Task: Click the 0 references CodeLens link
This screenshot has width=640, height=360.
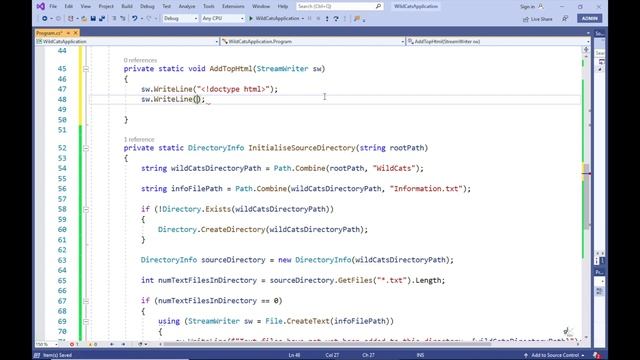Action: [x=140, y=60]
